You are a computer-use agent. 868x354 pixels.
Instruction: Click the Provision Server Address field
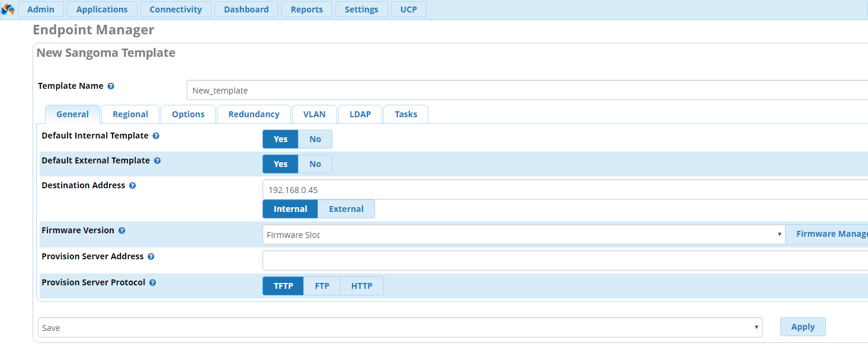(x=565, y=260)
